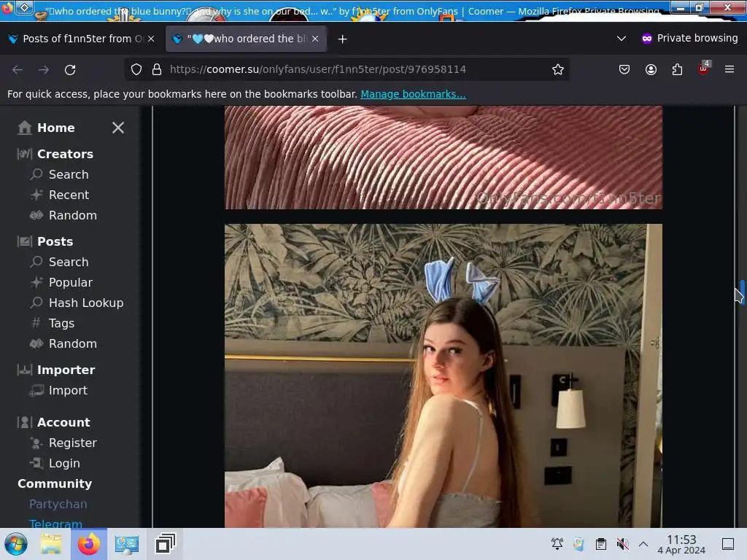Image resolution: width=747 pixels, height=560 pixels.
Task: Click the uBlock Origin extension icon
Action: click(x=704, y=69)
